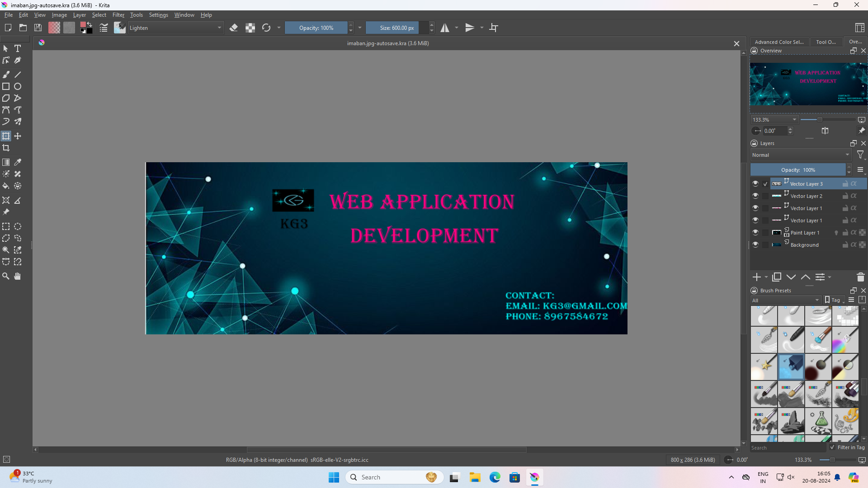The image size is (868, 488).
Task: Switch to the Tool Options tab
Action: 826,42
